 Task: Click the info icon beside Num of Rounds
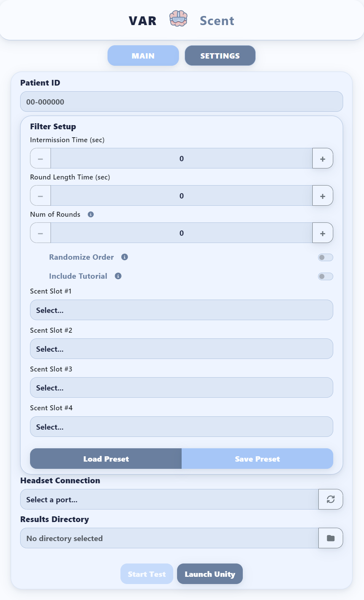[91, 214]
